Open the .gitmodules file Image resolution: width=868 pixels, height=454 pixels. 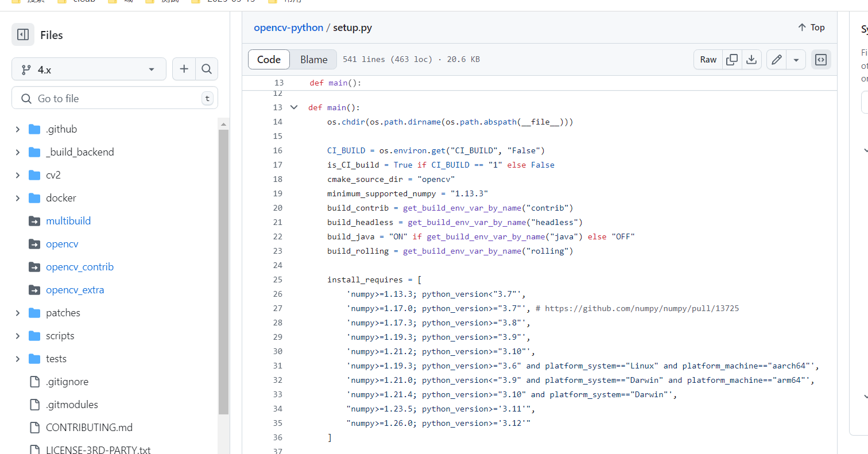(x=72, y=405)
